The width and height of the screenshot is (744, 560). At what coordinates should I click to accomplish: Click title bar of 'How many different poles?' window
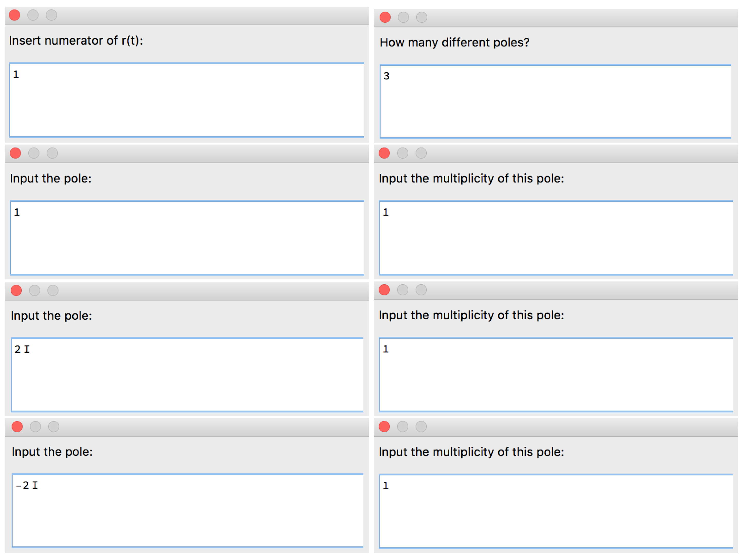click(572, 17)
